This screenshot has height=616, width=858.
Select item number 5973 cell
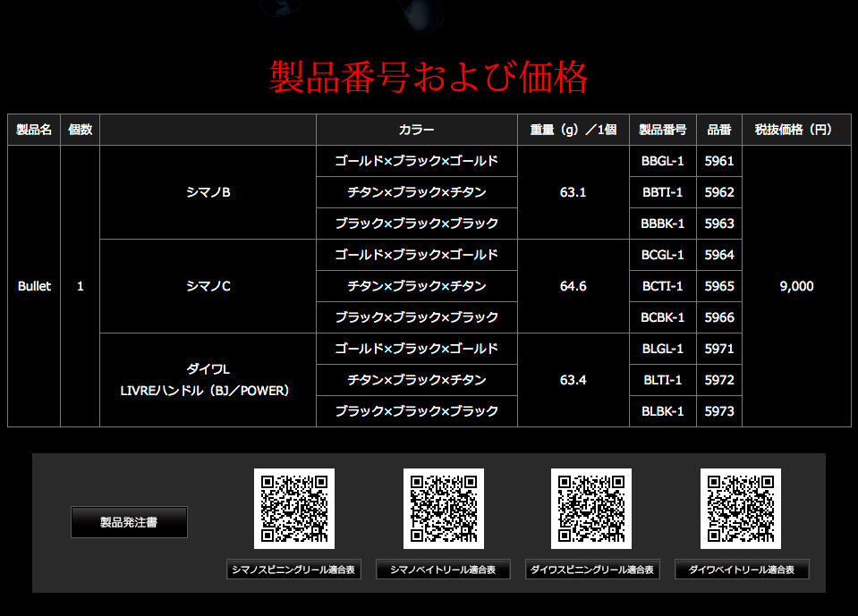point(719,411)
